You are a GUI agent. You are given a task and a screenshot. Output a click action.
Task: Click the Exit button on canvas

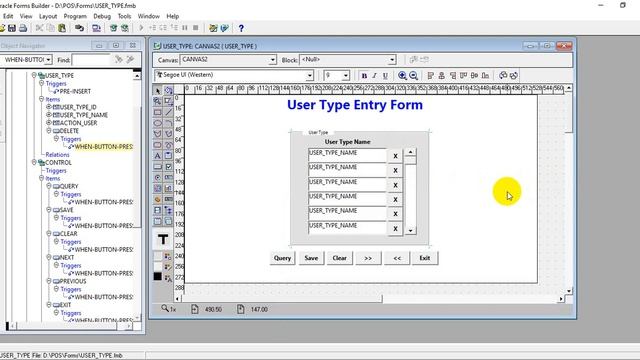425,258
